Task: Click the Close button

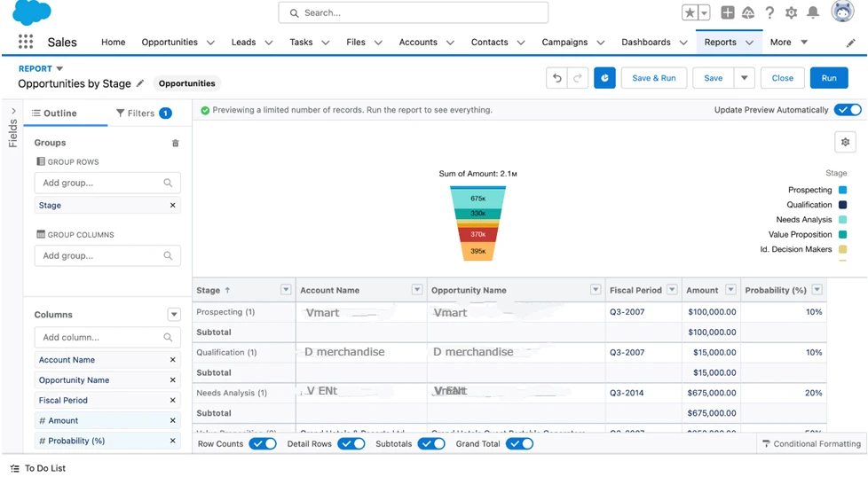Action: click(782, 78)
